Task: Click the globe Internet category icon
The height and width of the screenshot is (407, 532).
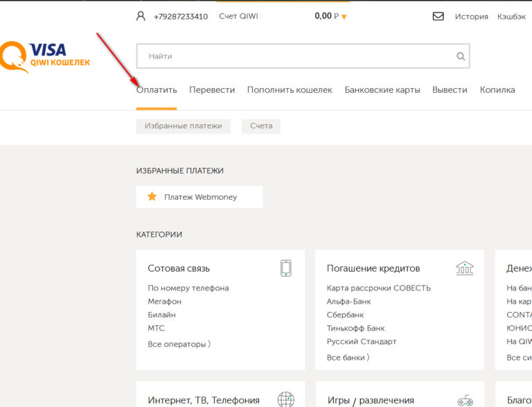Action: coord(285,399)
